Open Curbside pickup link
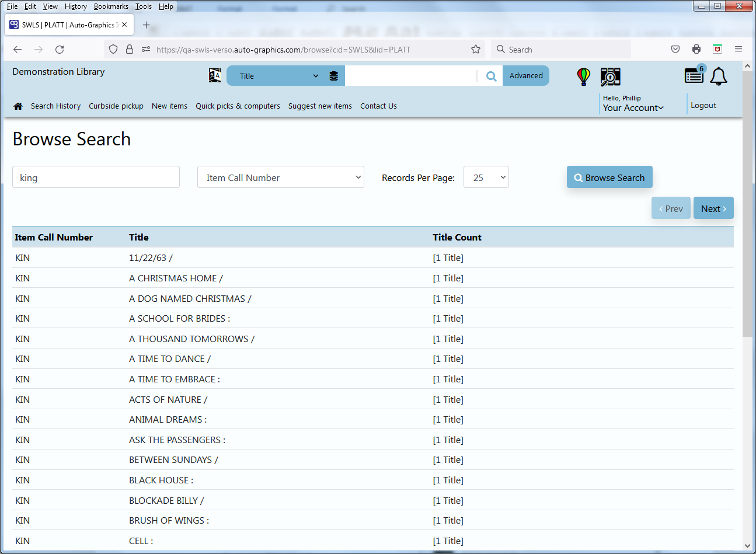The height and width of the screenshot is (554, 756). [116, 106]
